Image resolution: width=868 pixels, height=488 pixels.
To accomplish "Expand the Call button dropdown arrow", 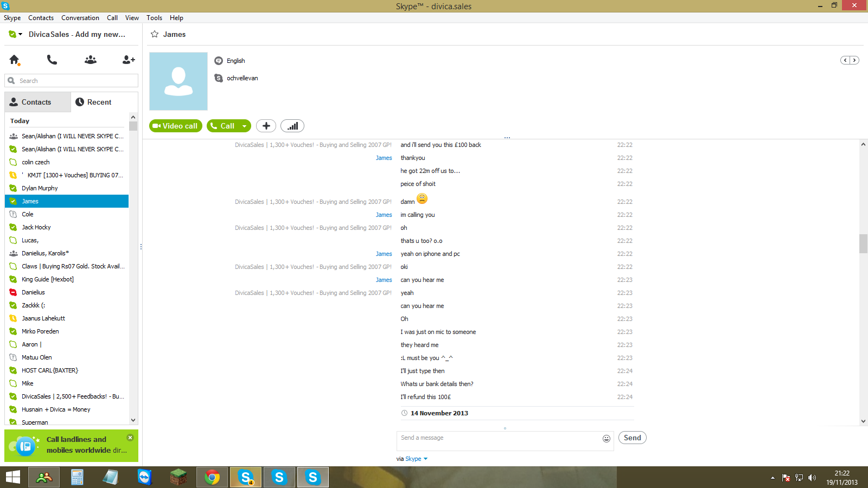I will (244, 126).
